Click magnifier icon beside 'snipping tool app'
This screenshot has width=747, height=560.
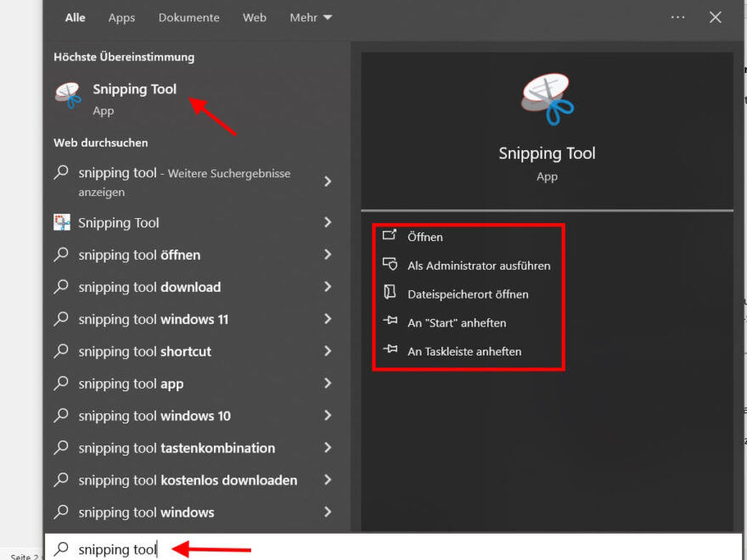(x=61, y=383)
